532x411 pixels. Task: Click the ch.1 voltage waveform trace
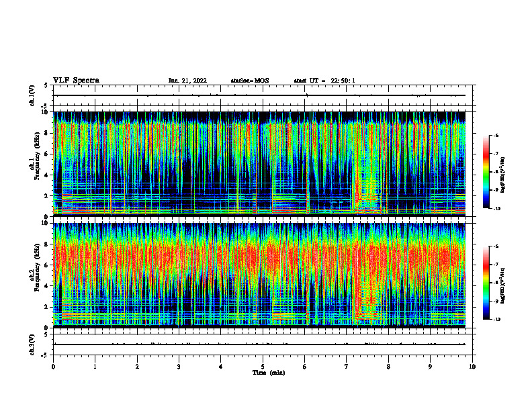259,95
